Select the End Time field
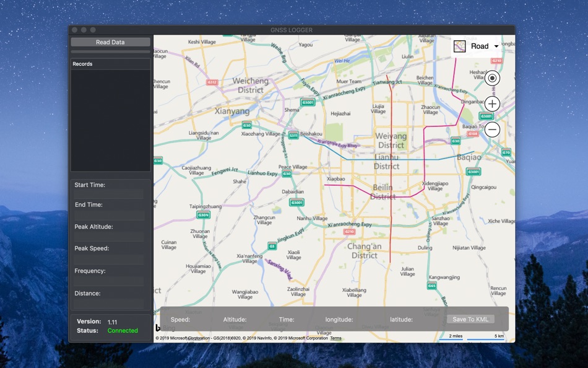 tap(109, 215)
